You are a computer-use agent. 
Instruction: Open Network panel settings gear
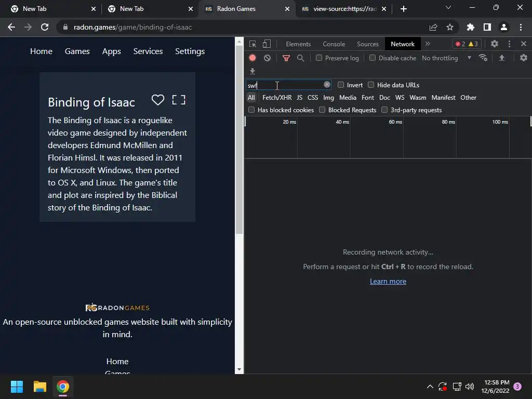[x=524, y=58]
